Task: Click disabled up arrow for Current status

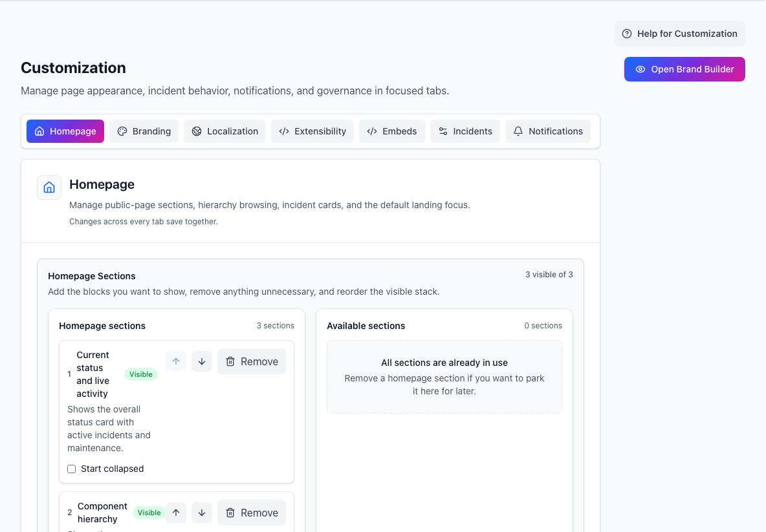Action: pyautogui.click(x=176, y=361)
